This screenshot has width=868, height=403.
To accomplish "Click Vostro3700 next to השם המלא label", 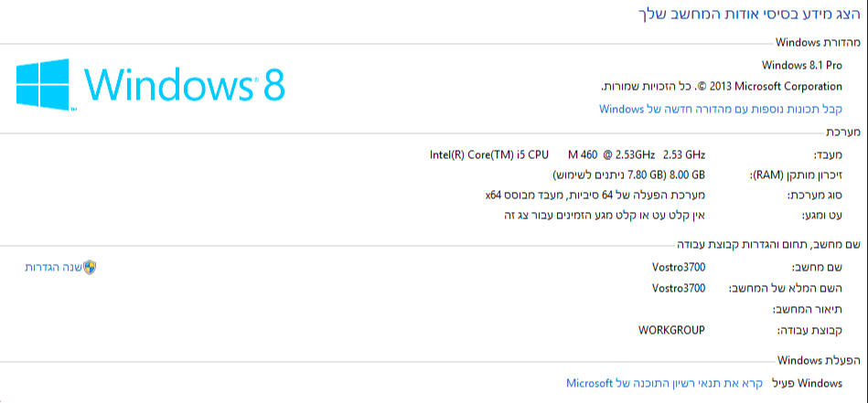I will coord(679,288).
